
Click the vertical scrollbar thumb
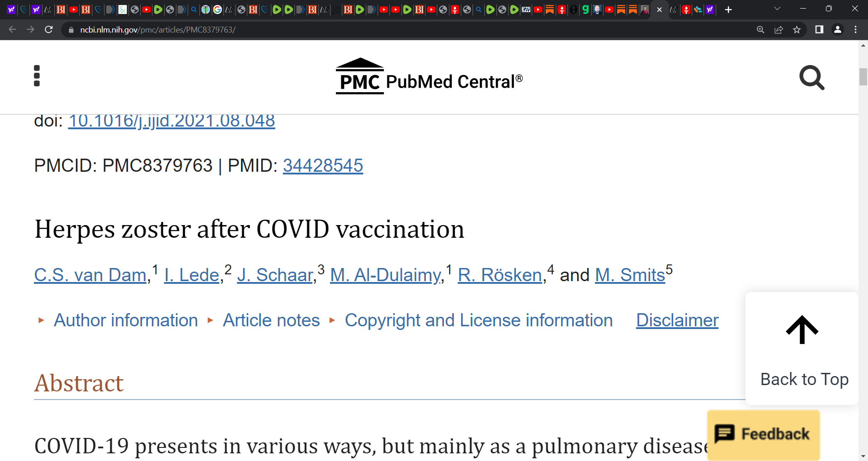[863, 77]
